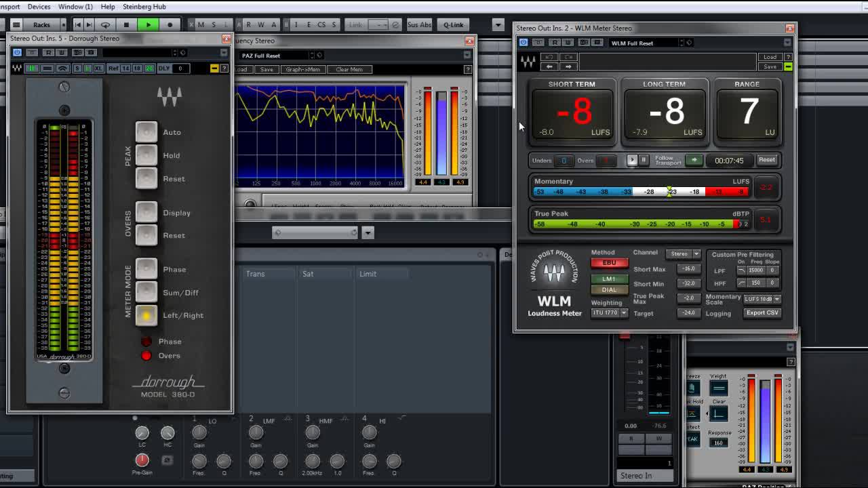868x488 pixels.
Task: Toggle the Cycle loop button
Action: tap(105, 25)
